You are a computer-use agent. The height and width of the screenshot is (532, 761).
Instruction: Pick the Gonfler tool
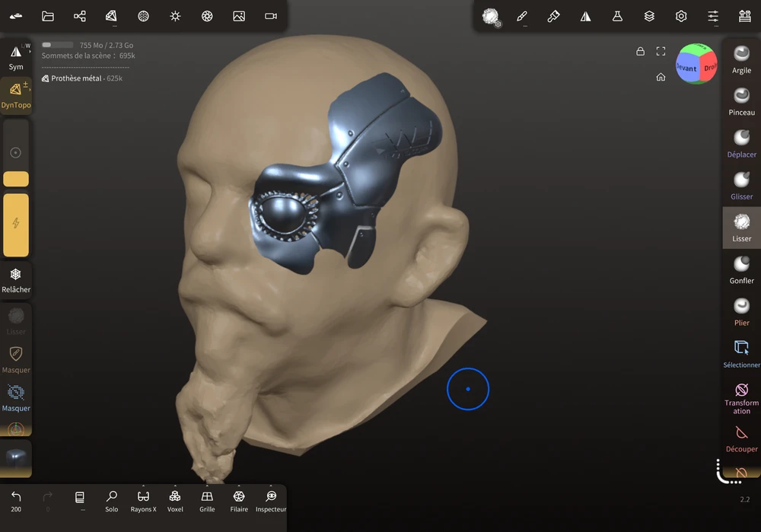pos(741,269)
